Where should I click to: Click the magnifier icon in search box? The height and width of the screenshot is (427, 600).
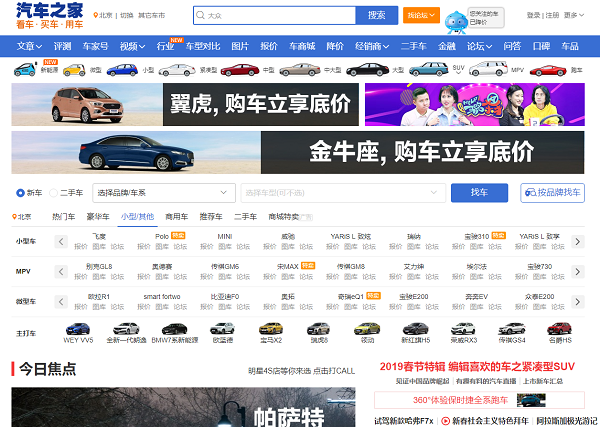point(200,15)
